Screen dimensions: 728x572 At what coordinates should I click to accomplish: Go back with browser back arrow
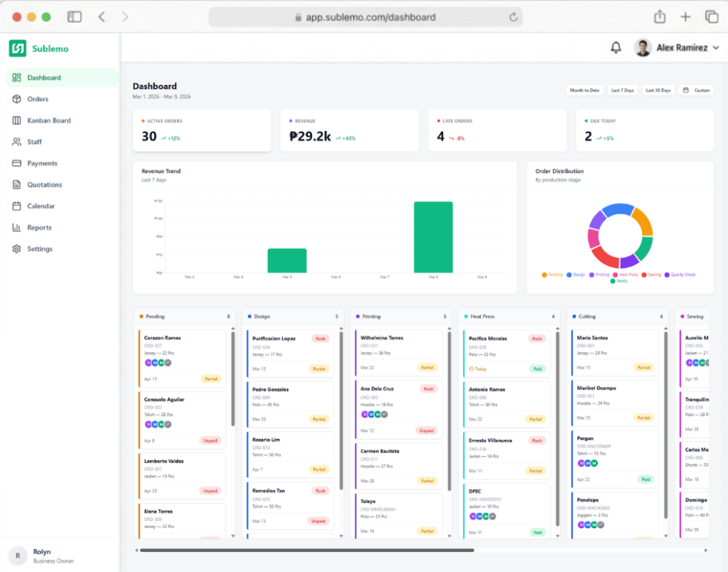tap(102, 17)
